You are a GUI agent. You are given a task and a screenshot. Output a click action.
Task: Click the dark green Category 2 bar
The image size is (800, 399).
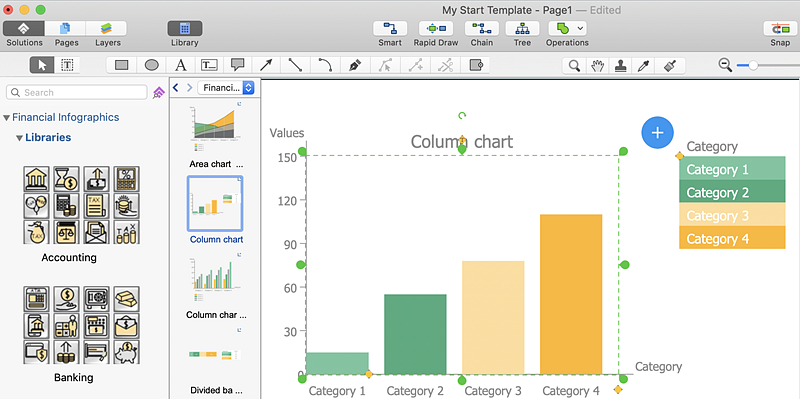(x=415, y=334)
